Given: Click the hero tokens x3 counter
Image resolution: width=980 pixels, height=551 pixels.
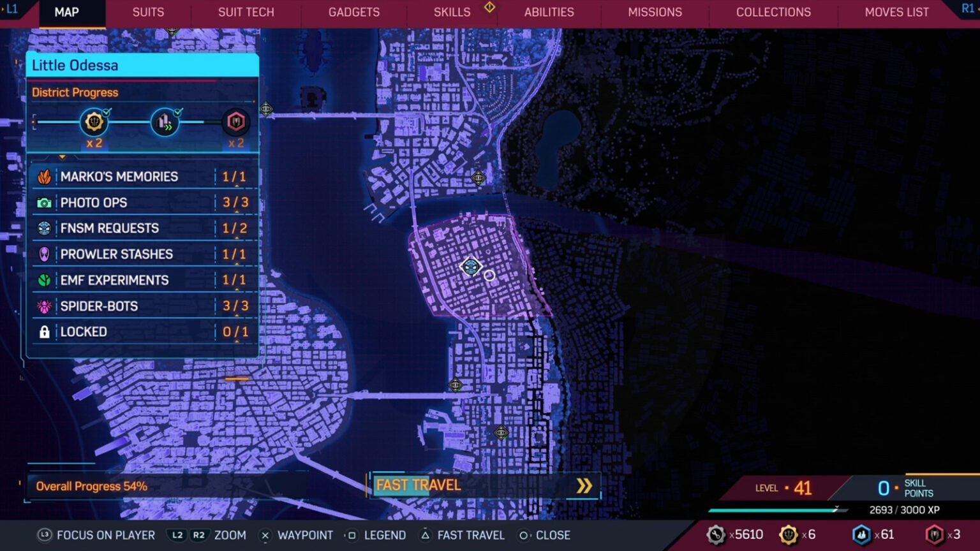Looking at the screenshot, I should pos(943,534).
